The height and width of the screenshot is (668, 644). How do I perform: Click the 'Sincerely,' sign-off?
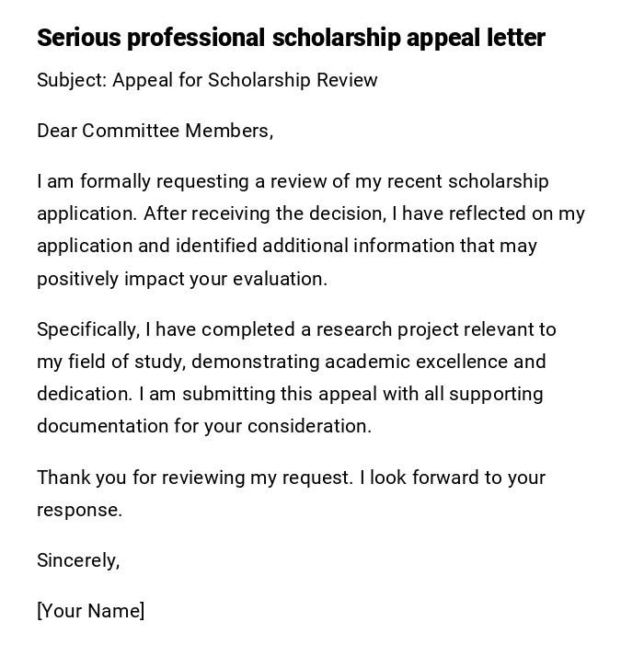78,560
